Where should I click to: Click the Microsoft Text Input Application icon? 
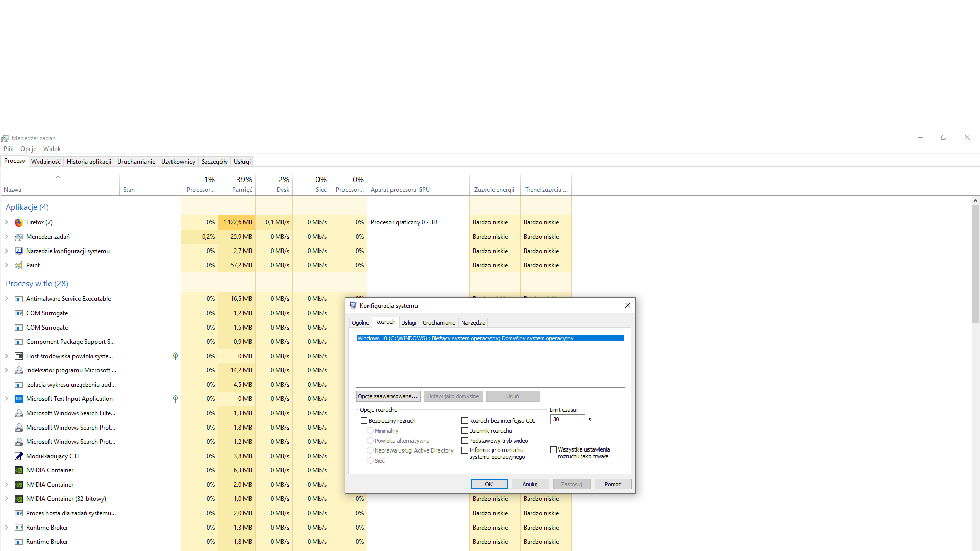19,399
